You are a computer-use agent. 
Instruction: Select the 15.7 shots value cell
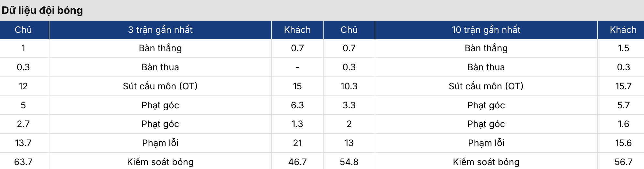click(623, 86)
